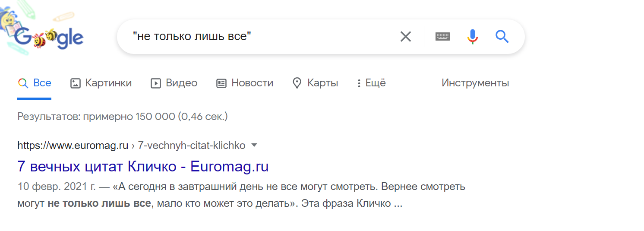644x231 pixels.
Task: Expand the arrow next to the euromag.ru URL
Action: (x=254, y=146)
